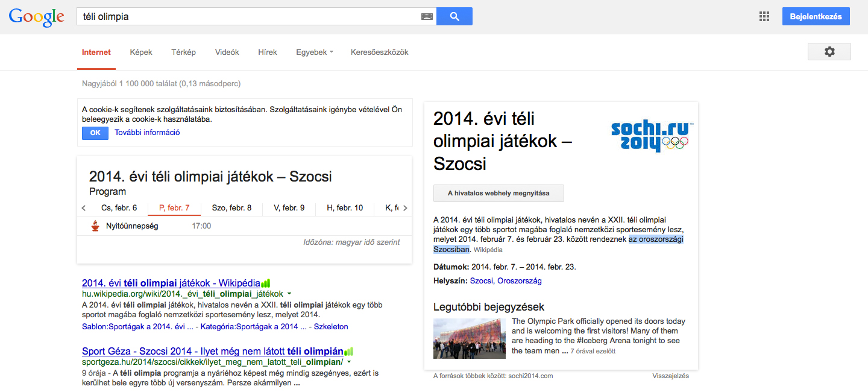Open the dropdown arrow after hu.wikipedia.org URL

click(289, 294)
